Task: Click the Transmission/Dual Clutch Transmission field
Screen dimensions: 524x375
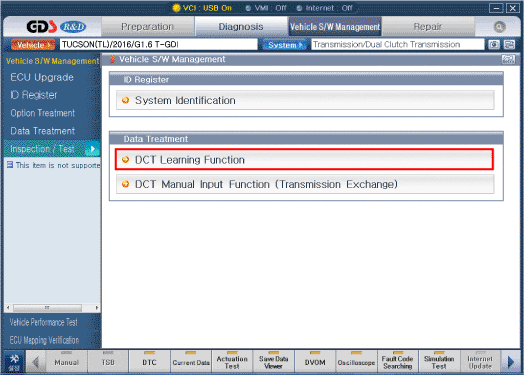Action: 398,44
